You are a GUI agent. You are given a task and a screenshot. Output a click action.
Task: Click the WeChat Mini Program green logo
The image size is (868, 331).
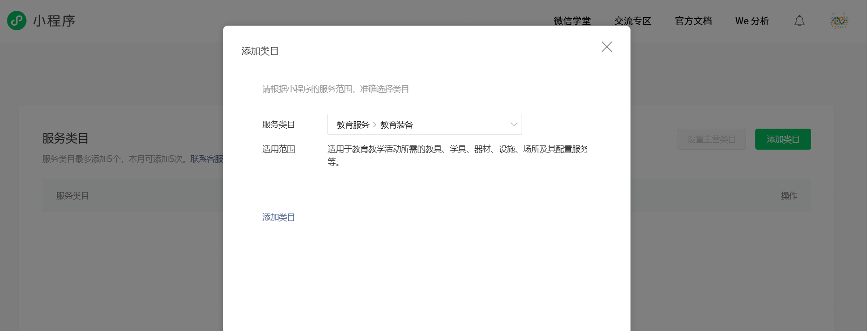(x=17, y=21)
